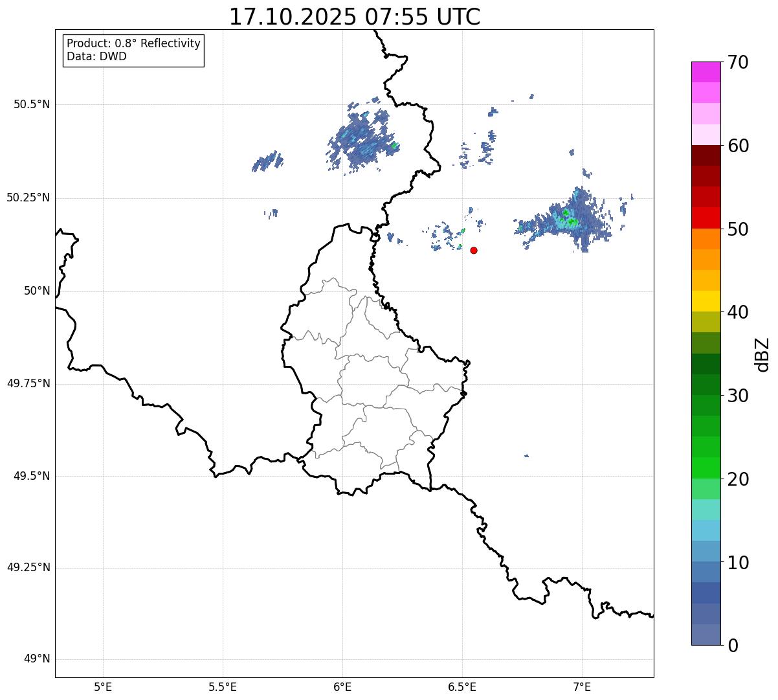This screenshot has height=700, width=778.
Task: Click the 5.5°E longitude label
Action: click(223, 687)
